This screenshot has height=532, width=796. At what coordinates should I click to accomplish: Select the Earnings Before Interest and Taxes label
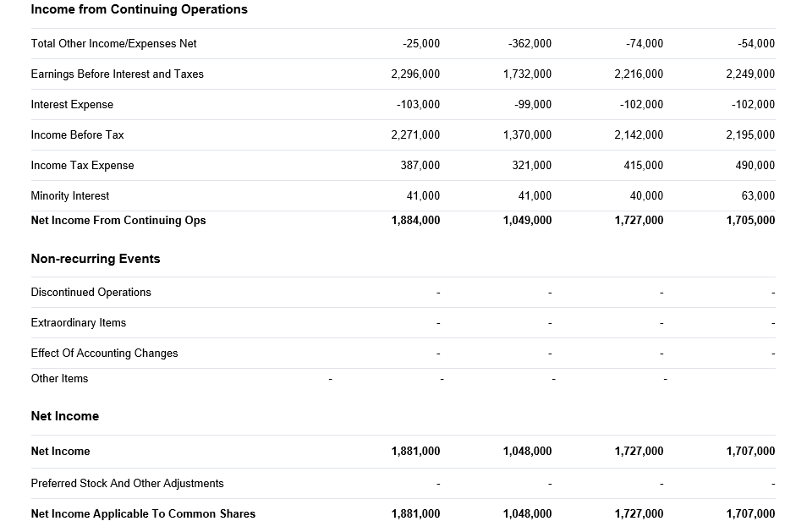[x=117, y=74]
